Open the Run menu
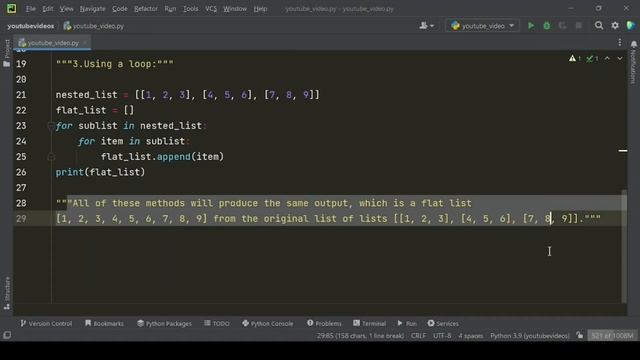The width and height of the screenshot is (640, 360). [170, 9]
